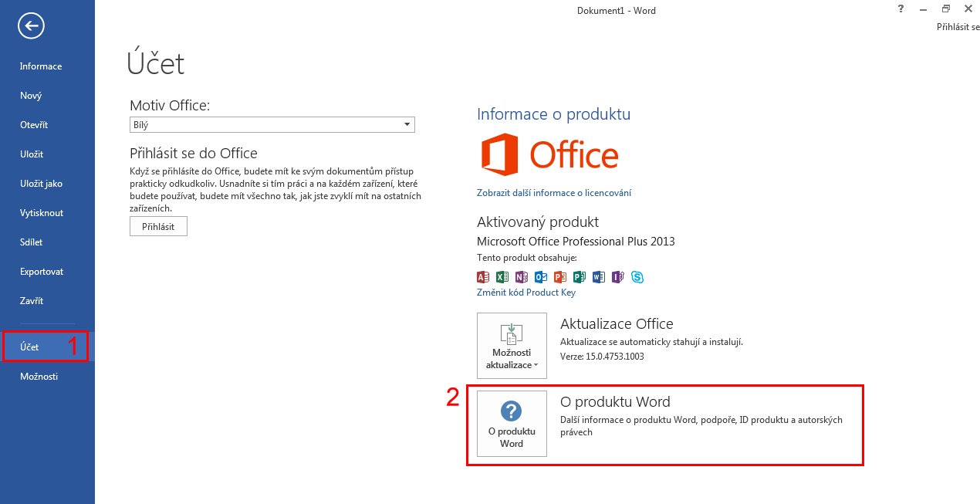Viewport: 980px width, 504px height.
Task: Click the Office logo
Action: [549, 154]
